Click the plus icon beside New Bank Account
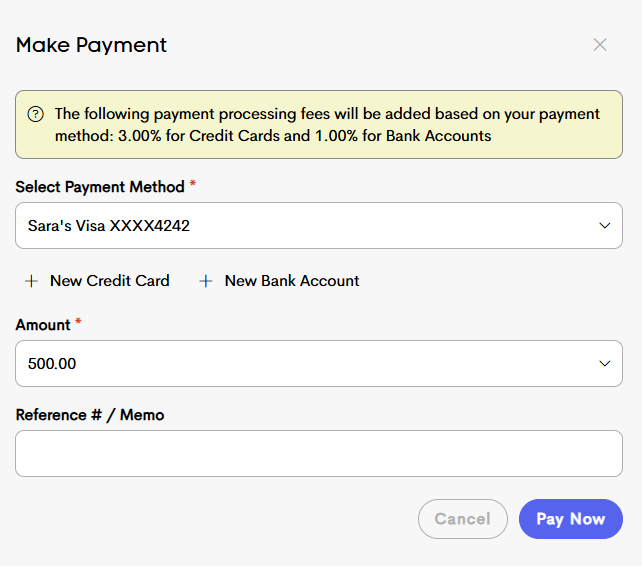The height and width of the screenshot is (566, 642). click(x=206, y=281)
